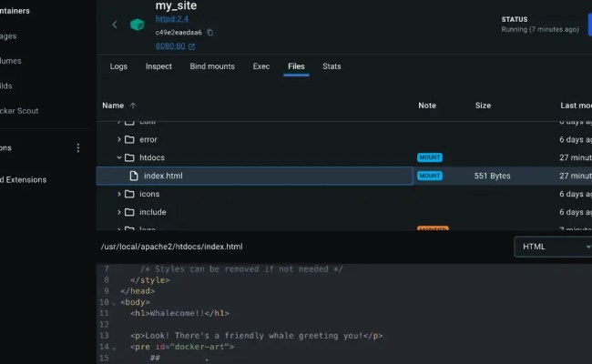
Task: Copy container ID c49e2eaedaa6
Action: (x=209, y=33)
